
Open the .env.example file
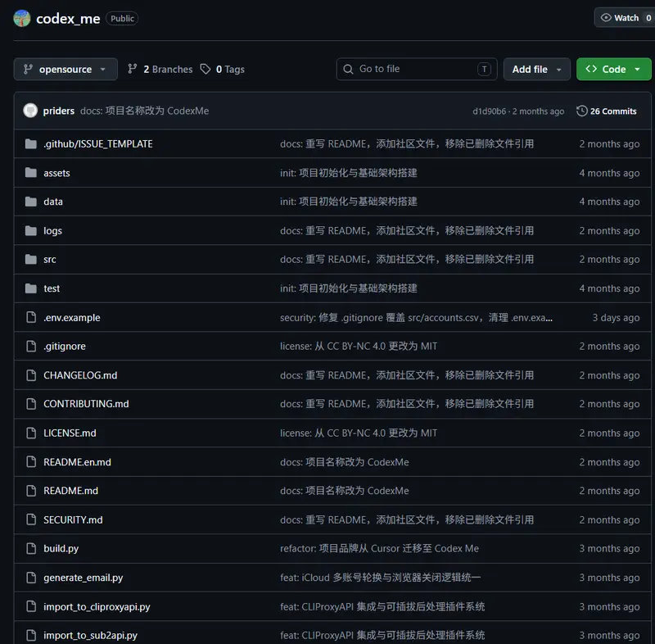[x=72, y=318]
